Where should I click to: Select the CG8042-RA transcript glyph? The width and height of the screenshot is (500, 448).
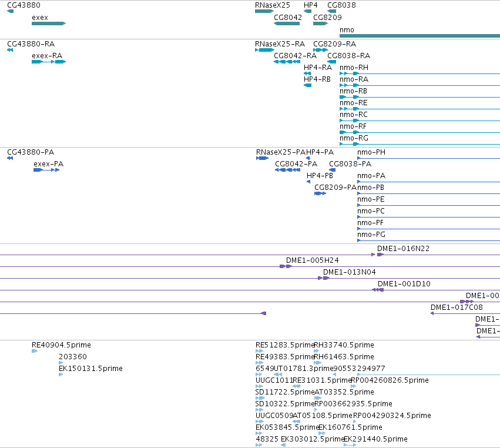(x=287, y=62)
